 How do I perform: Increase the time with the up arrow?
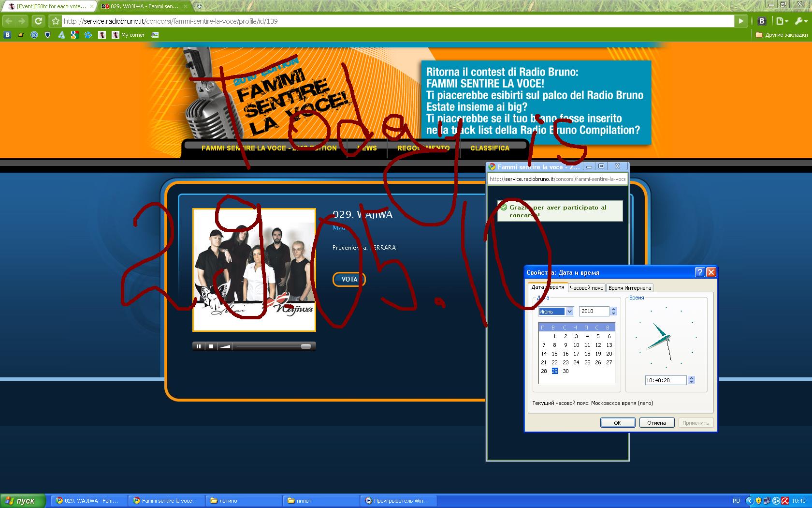point(691,378)
